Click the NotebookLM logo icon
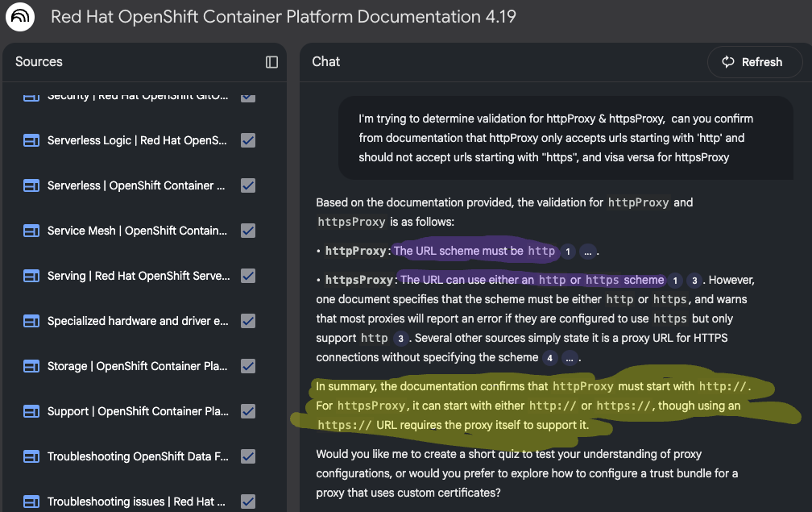Image resolution: width=812 pixels, height=512 pixels. click(20, 17)
